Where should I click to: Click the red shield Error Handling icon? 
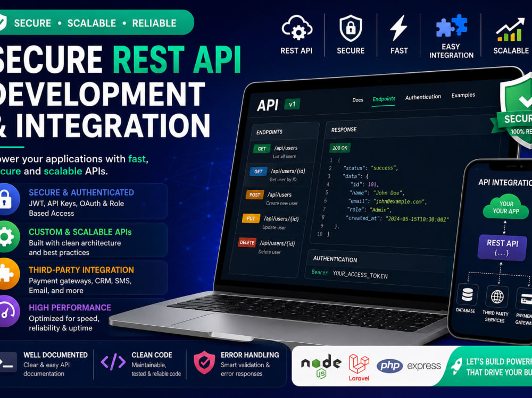[x=204, y=362]
